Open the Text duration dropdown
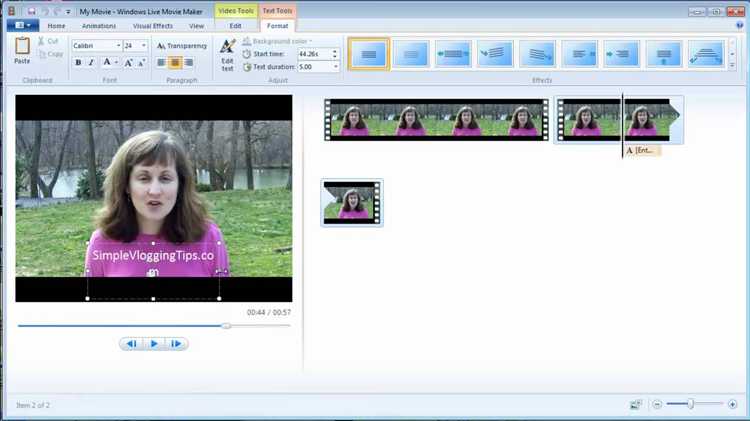 click(336, 67)
